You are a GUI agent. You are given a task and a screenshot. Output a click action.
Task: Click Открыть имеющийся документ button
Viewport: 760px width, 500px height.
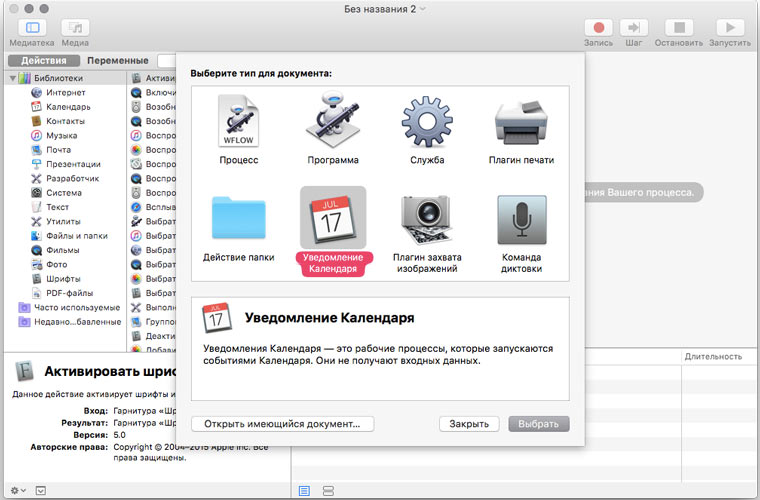tap(283, 424)
